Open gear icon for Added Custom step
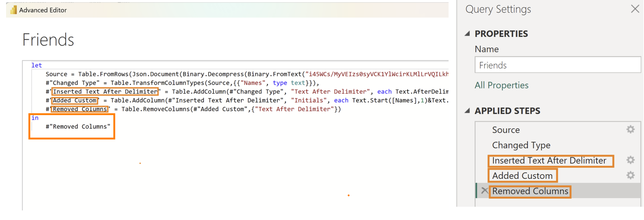Screen dimensions: 644x220 tap(630, 175)
